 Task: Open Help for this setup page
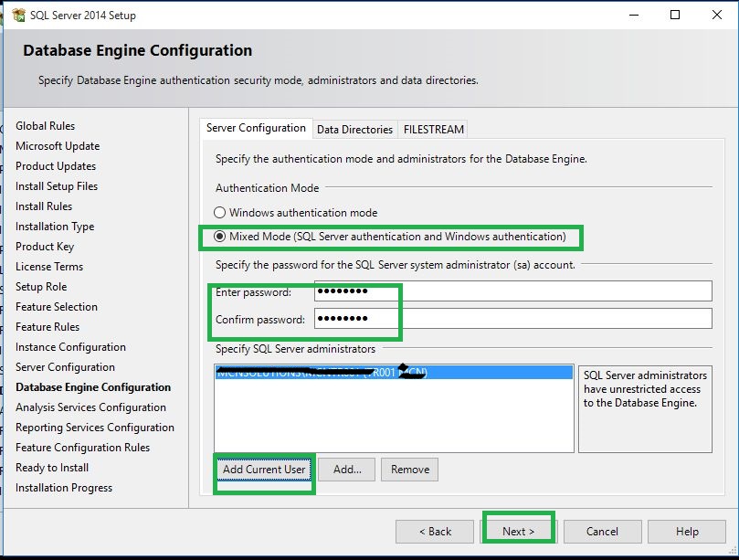click(x=687, y=532)
